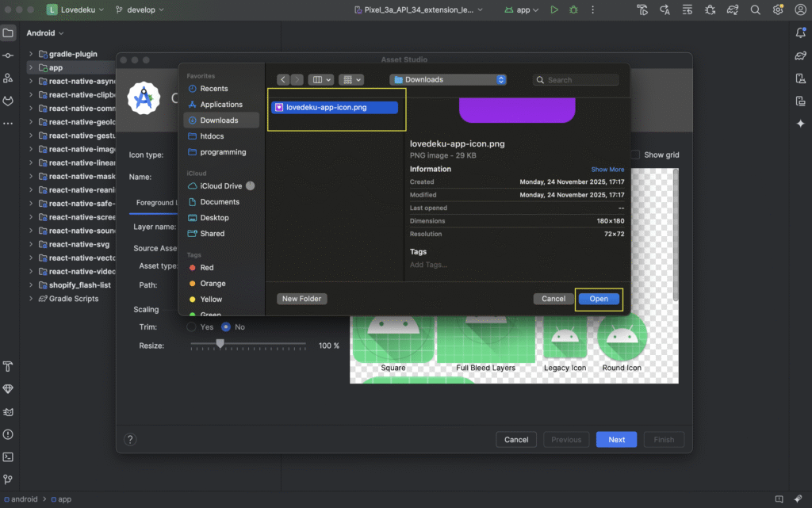The width and height of the screenshot is (812, 508).
Task: Open the IDE settings gear icon
Action: 778,10
